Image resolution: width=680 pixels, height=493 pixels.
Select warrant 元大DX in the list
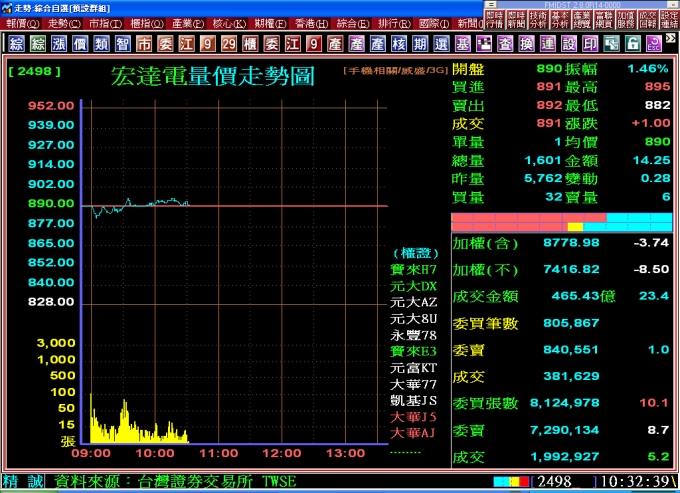(413, 286)
